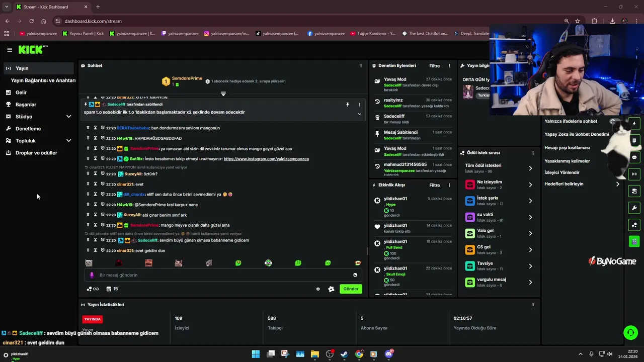This screenshot has width=644, height=362.
Task: Click the Windows Start button
Action: [256, 354]
